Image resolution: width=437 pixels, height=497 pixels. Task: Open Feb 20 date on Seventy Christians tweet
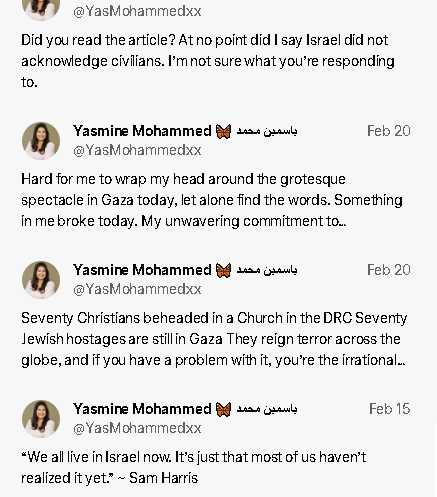388,270
